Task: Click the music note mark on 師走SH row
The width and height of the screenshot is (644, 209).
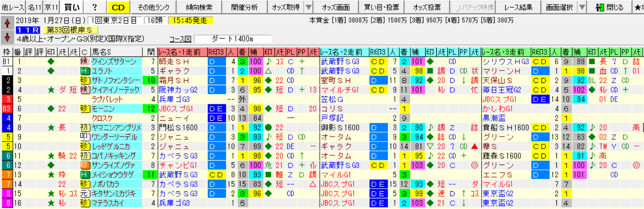Action: point(269,63)
